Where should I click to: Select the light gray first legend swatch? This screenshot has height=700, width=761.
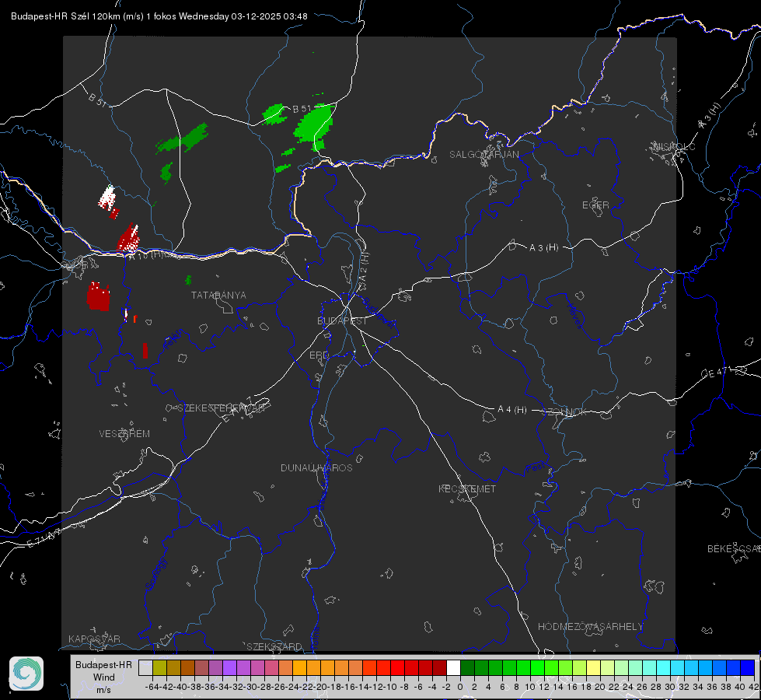(145, 667)
